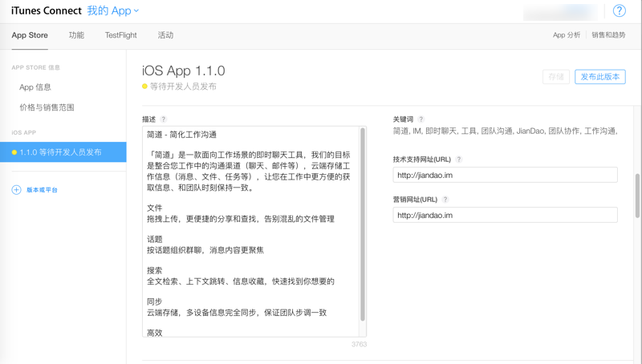Open 销售和趋势 link
Screen dimensions: 642x364
[x=609, y=35]
